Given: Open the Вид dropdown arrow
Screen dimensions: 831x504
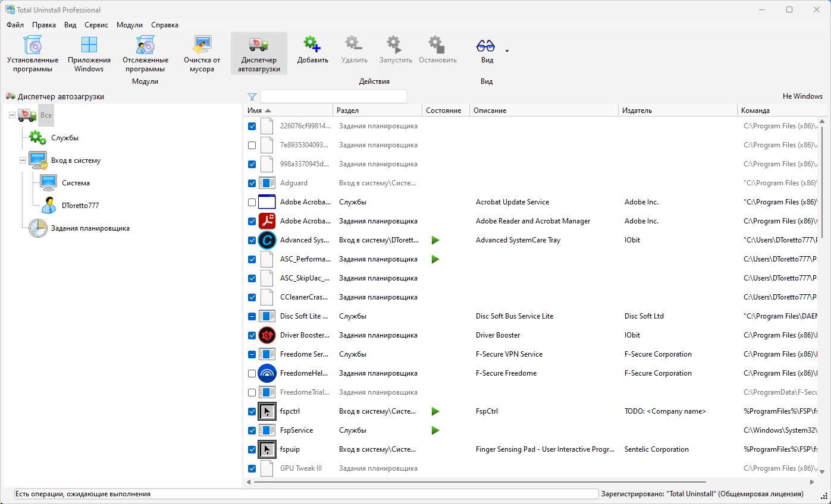Looking at the screenshot, I should pyautogui.click(x=507, y=51).
